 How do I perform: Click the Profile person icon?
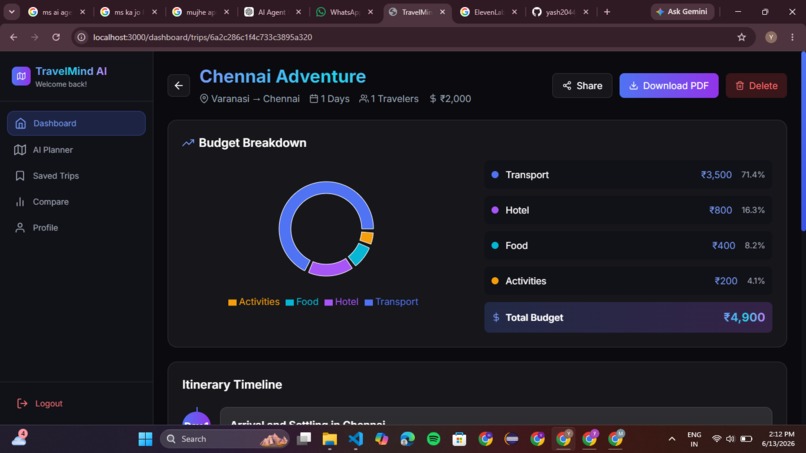click(x=20, y=227)
